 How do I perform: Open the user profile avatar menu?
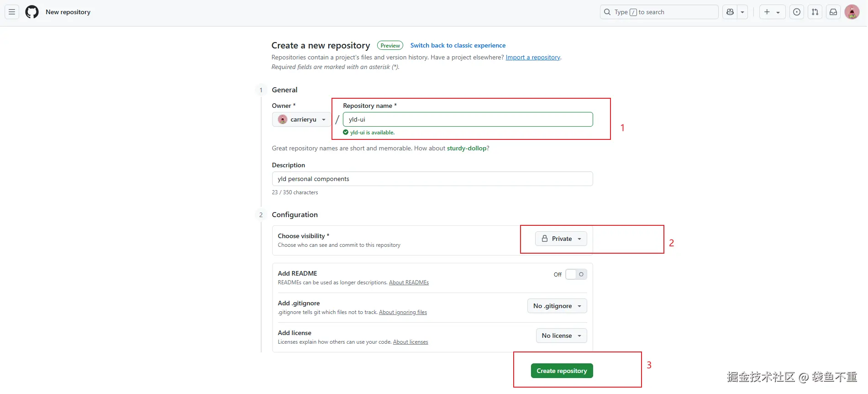[852, 12]
